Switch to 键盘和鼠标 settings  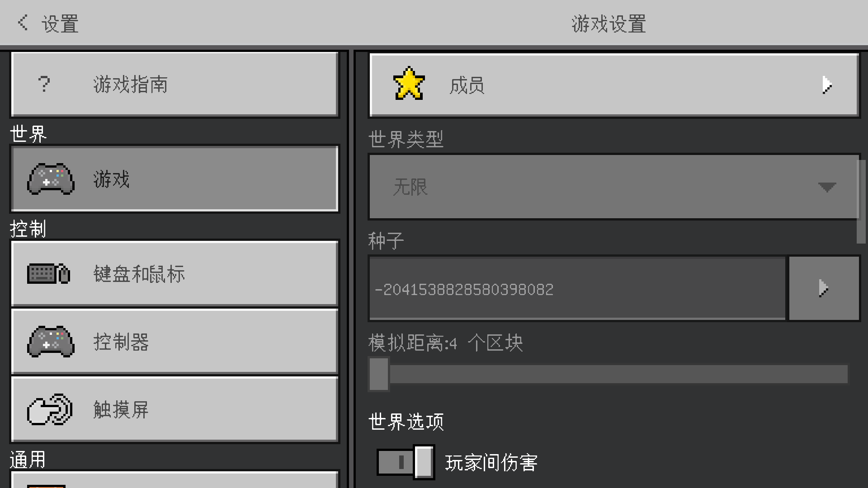[x=175, y=273]
